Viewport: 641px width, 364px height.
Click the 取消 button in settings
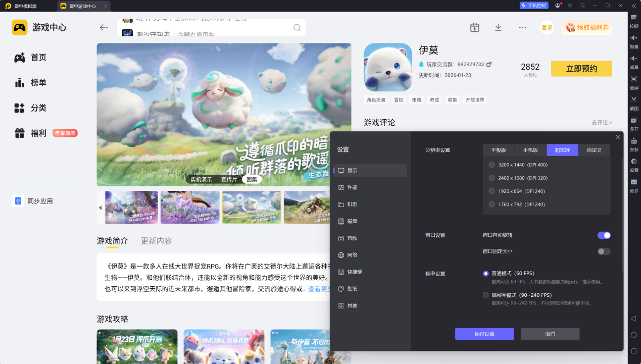pyautogui.click(x=550, y=334)
